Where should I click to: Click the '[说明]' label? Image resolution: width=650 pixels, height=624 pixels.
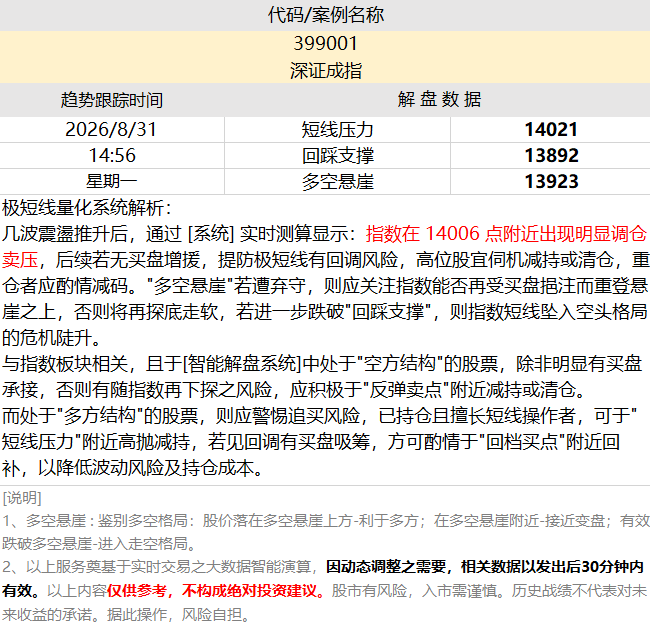[22, 498]
